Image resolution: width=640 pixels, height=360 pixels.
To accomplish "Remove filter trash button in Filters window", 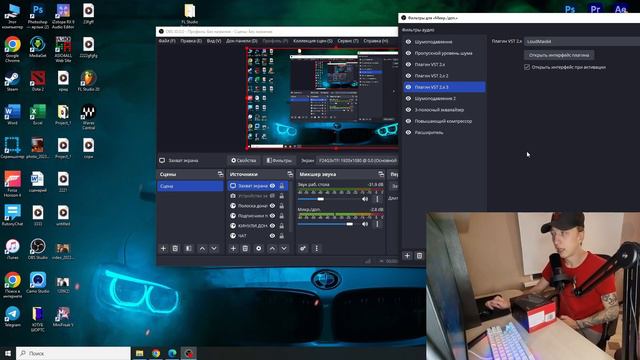I will coord(419,256).
